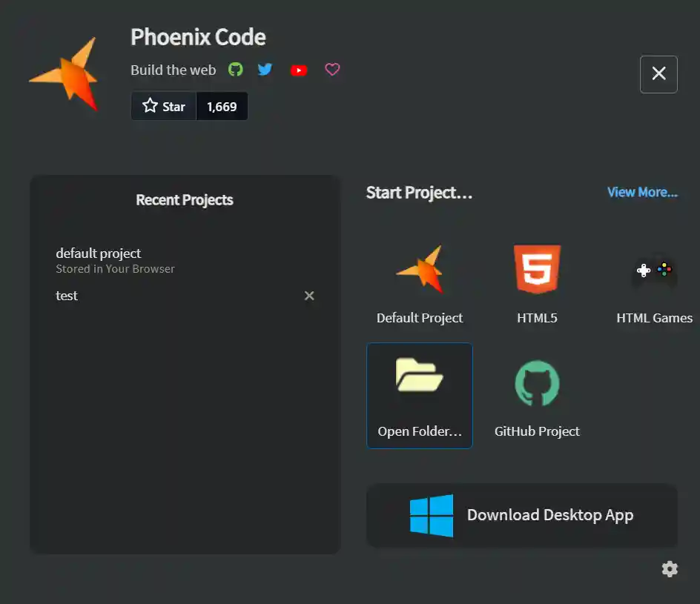This screenshot has width=700, height=604.
Task: Dismiss the welcome dialog with the X
Action: point(658,74)
